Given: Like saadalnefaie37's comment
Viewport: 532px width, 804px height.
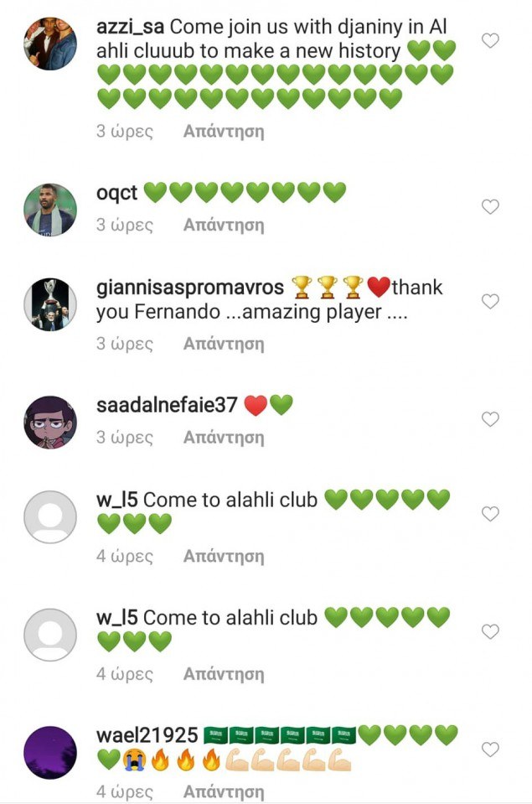Looking at the screenshot, I should pyautogui.click(x=490, y=419).
